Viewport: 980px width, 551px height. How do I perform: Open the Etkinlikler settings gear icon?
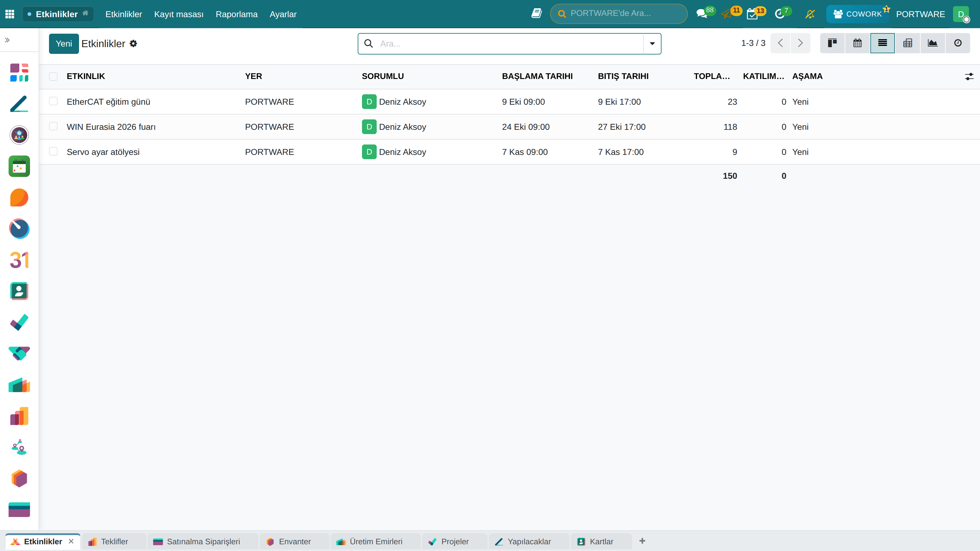(133, 43)
